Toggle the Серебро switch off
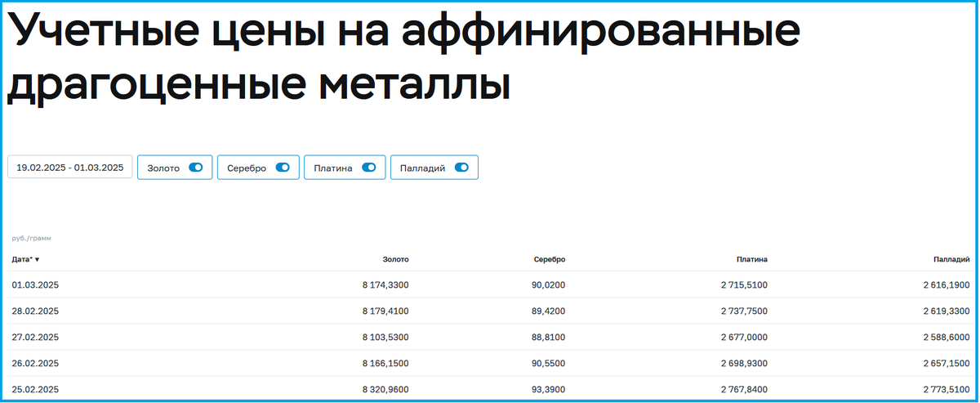Screen dimensions: 980x403 point(283,168)
